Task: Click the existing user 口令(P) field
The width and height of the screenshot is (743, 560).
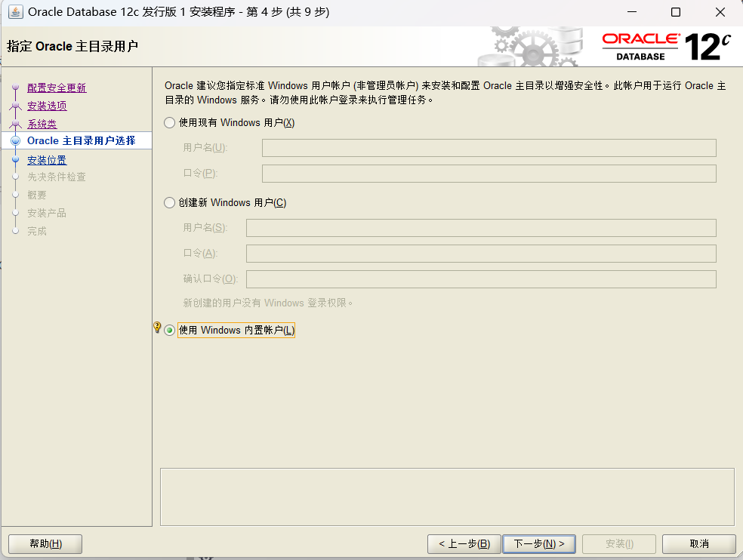Action: point(489,174)
